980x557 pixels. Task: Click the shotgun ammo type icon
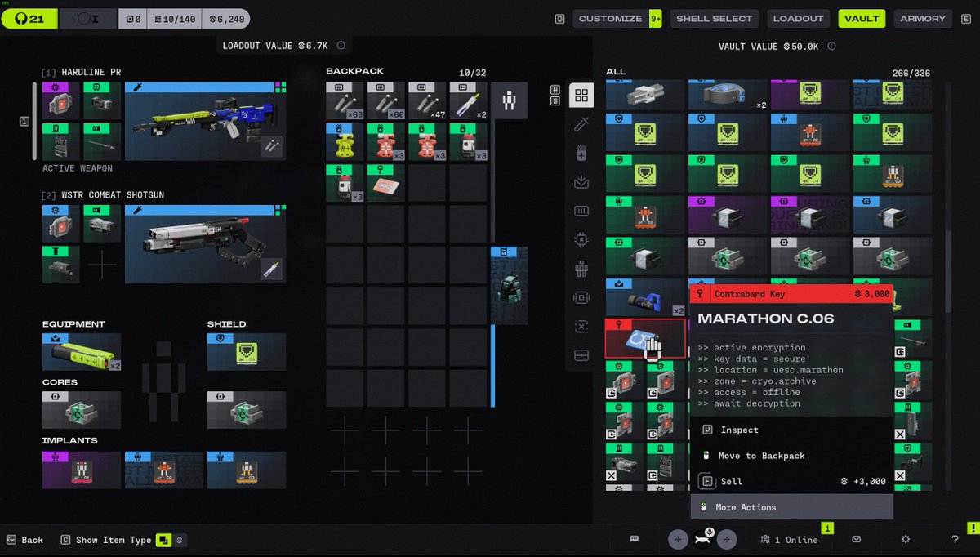(272, 269)
